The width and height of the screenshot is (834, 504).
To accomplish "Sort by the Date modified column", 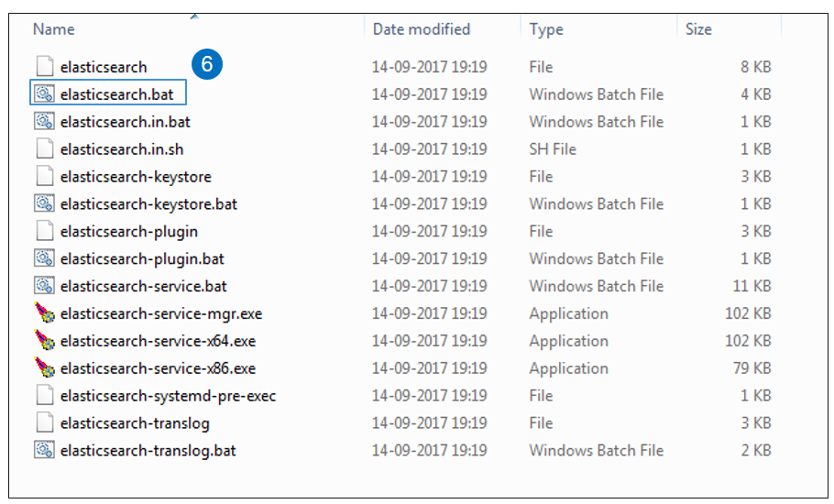I will click(x=421, y=29).
